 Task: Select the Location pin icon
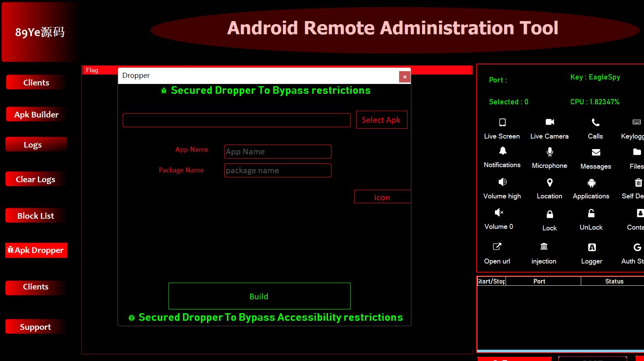[550, 183]
